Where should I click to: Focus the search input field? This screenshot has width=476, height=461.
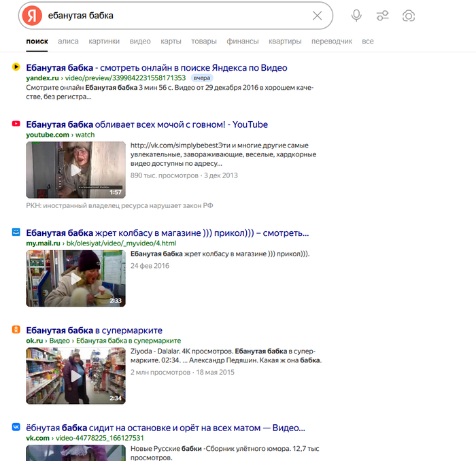click(176, 16)
